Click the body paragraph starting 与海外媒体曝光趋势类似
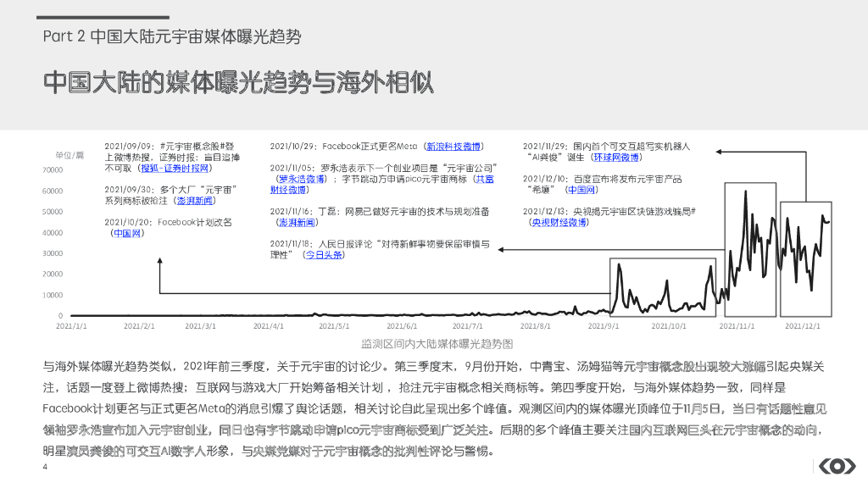The width and height of the screenshot is (868, 488). coord(435,409)
